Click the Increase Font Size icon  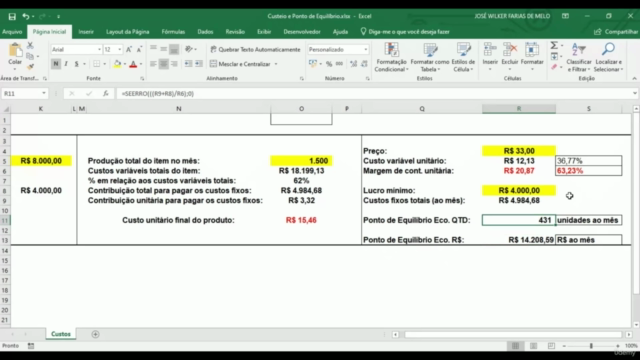point(129,49)
